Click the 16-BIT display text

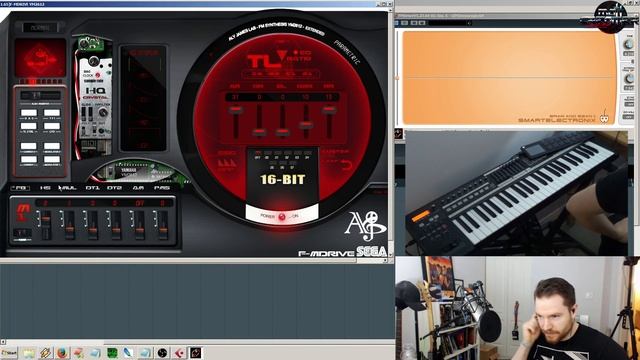[x=282, y=179]
